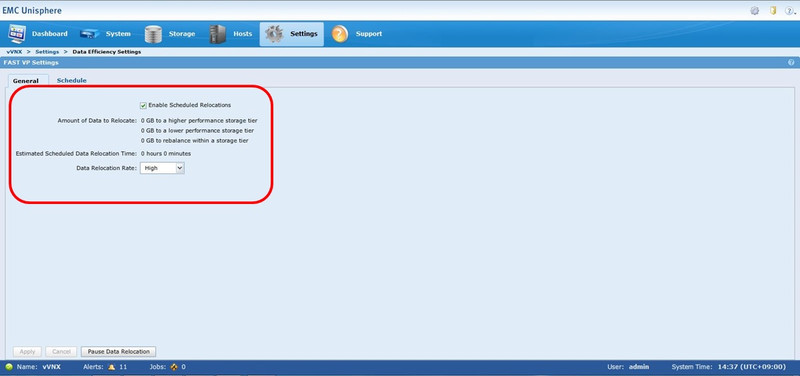Click the Apply button

point(28,352)
